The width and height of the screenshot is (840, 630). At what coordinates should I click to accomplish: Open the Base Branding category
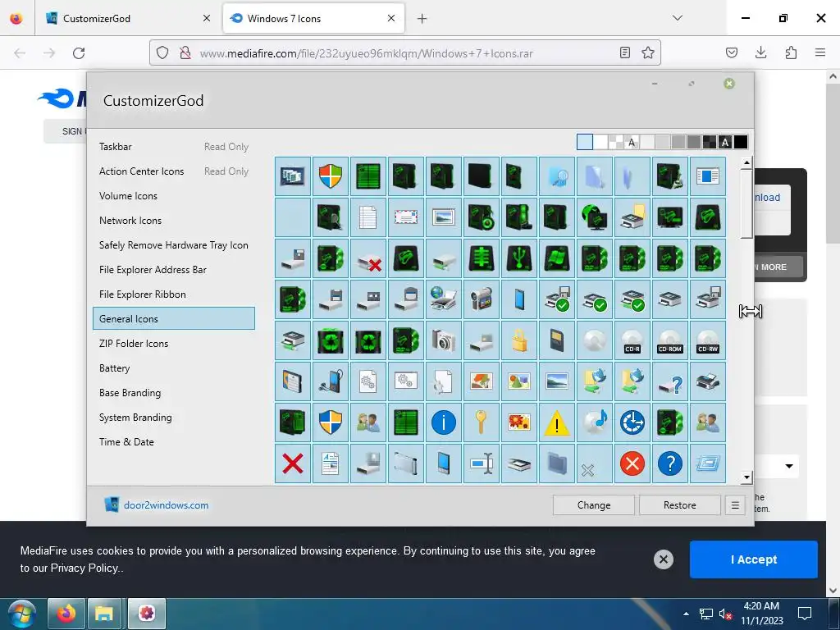174,393
